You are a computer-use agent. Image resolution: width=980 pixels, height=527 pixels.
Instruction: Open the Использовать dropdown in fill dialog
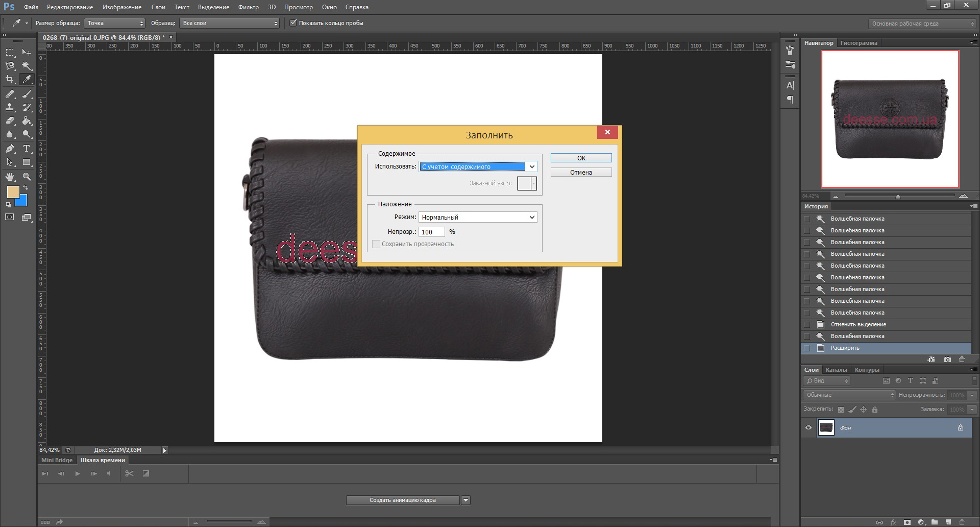[x=478, y=166]
